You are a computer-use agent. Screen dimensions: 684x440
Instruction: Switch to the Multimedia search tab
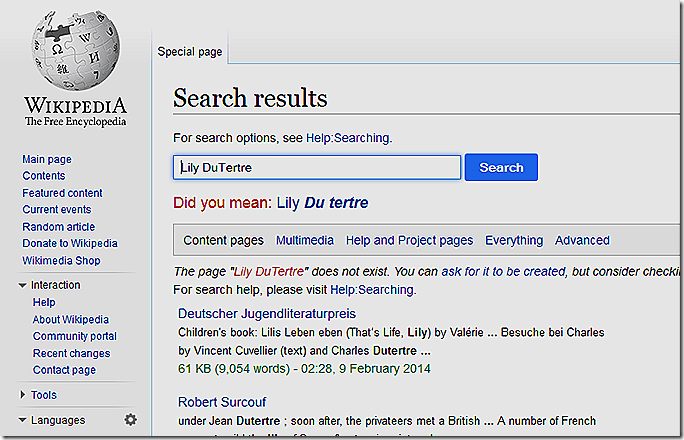tap(305, 240)
